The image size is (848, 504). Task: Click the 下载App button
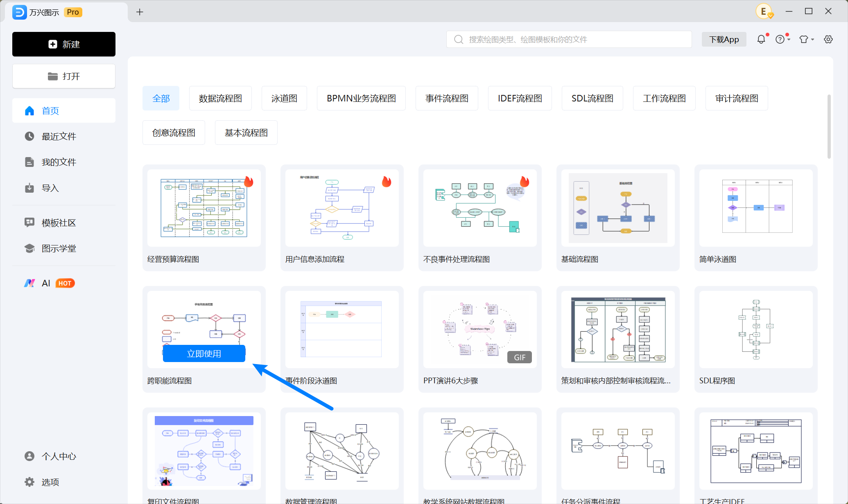point(724,39)
